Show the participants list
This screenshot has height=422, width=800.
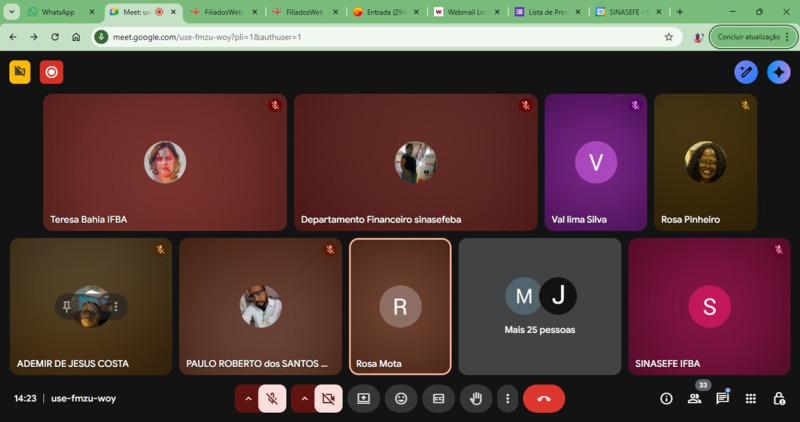coord(694,398)
